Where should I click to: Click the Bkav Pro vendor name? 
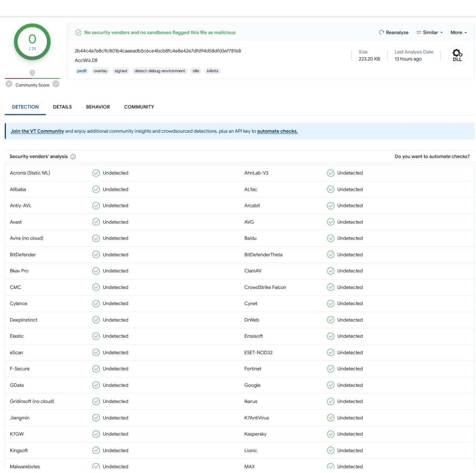pyautogui.click(x=19, y=271)
